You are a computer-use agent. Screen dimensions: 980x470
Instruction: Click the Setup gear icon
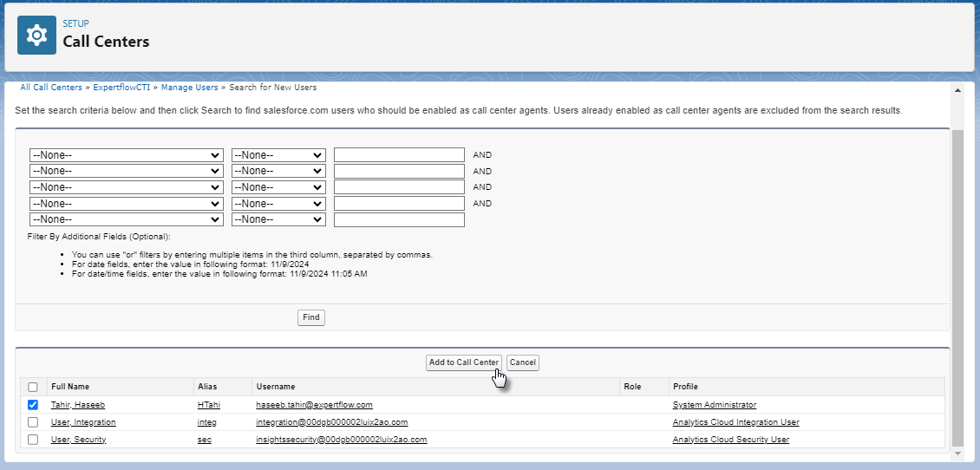pos(36,35)
